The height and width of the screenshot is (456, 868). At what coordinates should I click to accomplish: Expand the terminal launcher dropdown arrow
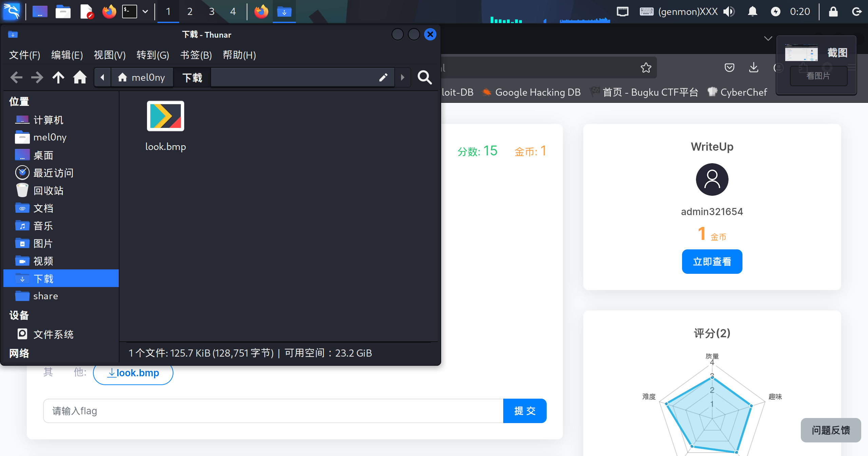pyautogui.click(x=145, y=12)
